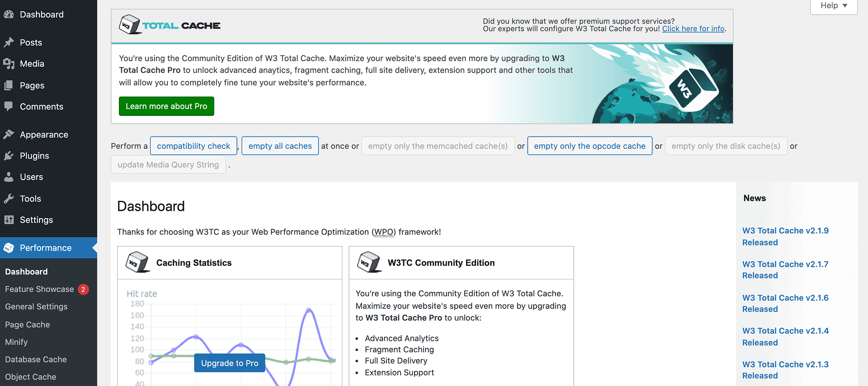Image resolution: width=868 pixels, height=386 pixels.
Task: Open the W3 Total Cache v2.1.3 Released news link
Action: coord(786,370)
